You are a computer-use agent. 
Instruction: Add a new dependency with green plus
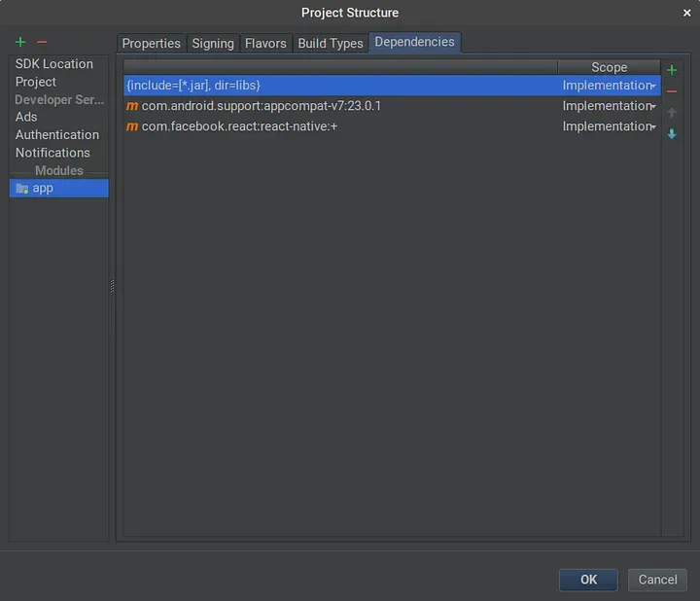[x=671, y=70]
